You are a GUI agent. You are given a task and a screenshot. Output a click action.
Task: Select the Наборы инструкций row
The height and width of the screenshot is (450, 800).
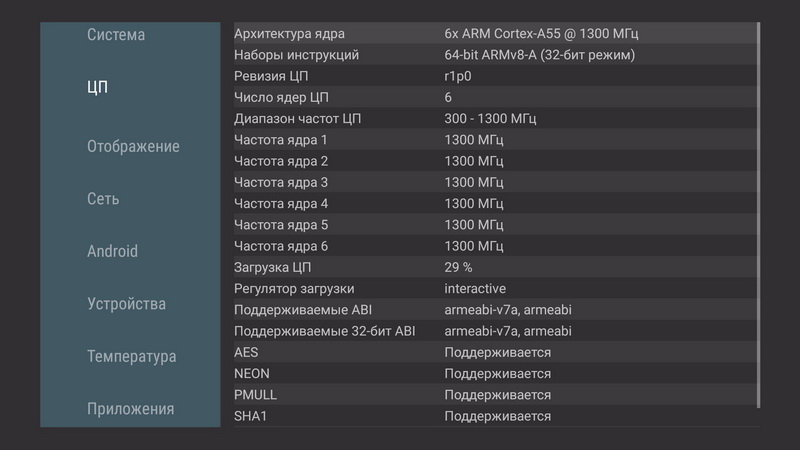pos(495,55)
